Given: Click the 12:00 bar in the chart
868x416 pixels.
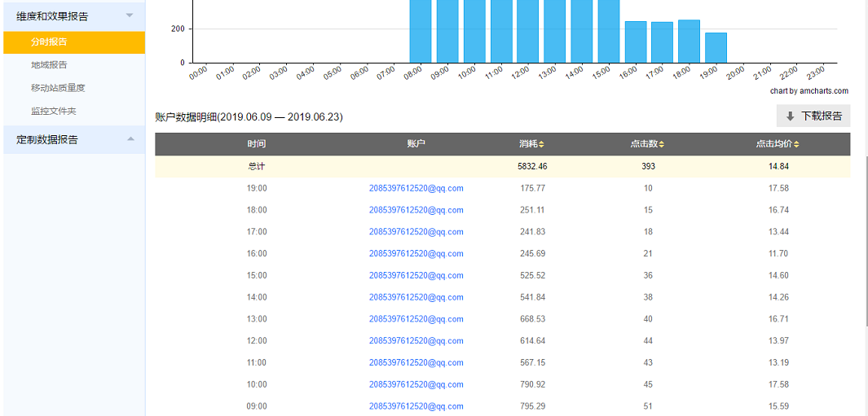Looking at the screenshot, I should [x=527, y=31].
